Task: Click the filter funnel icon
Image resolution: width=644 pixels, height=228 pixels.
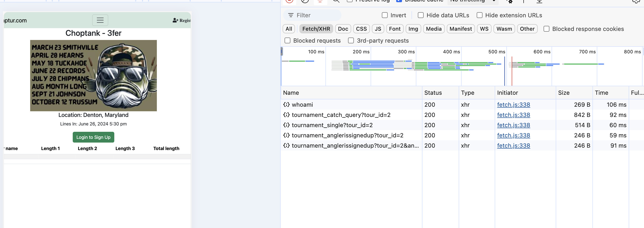Action: [x=291, y=15]
